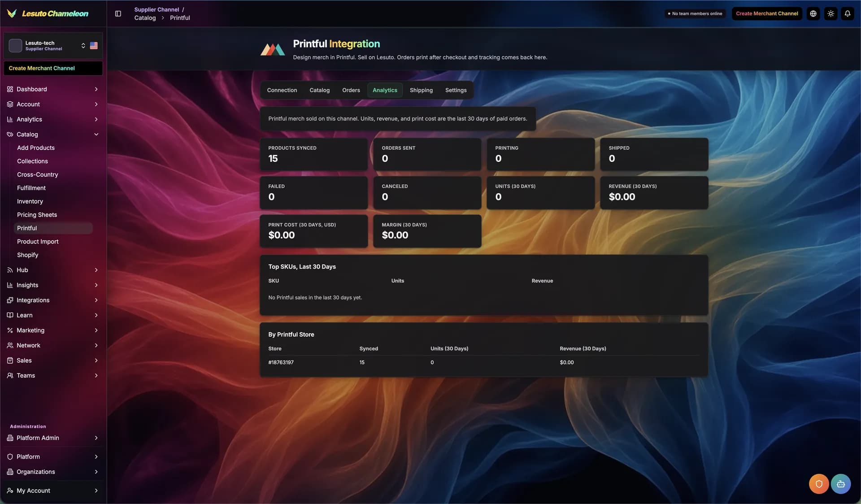Switch to the Catalog tab
This screenshot has height=504, width=861.
tap(319, 90)
